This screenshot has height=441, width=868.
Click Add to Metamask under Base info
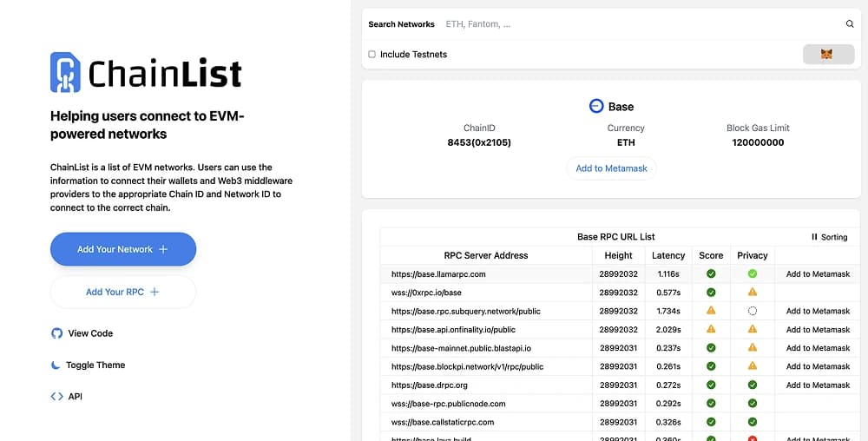coord(611,168)
